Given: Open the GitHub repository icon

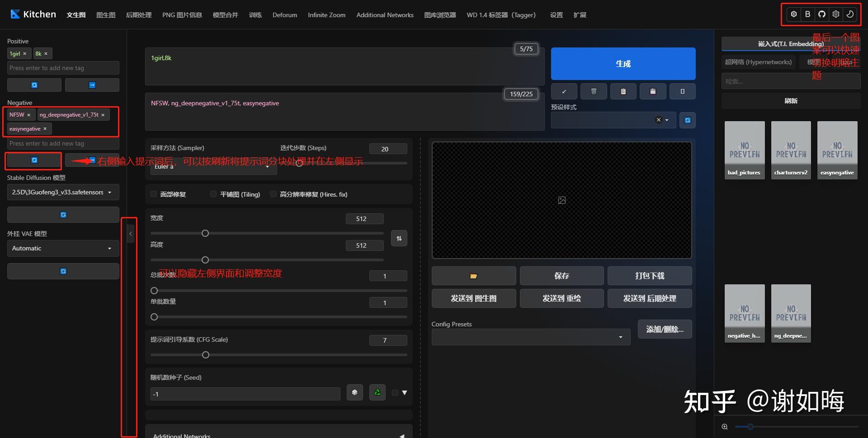Looking at the screenshot, I should click(821, 14).
